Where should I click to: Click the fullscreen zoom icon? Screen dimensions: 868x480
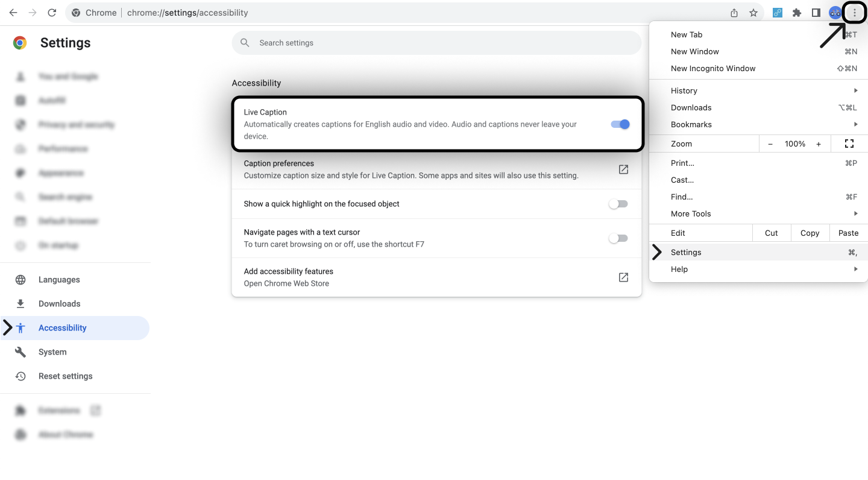pyautogui.click(x=849, y=144)
